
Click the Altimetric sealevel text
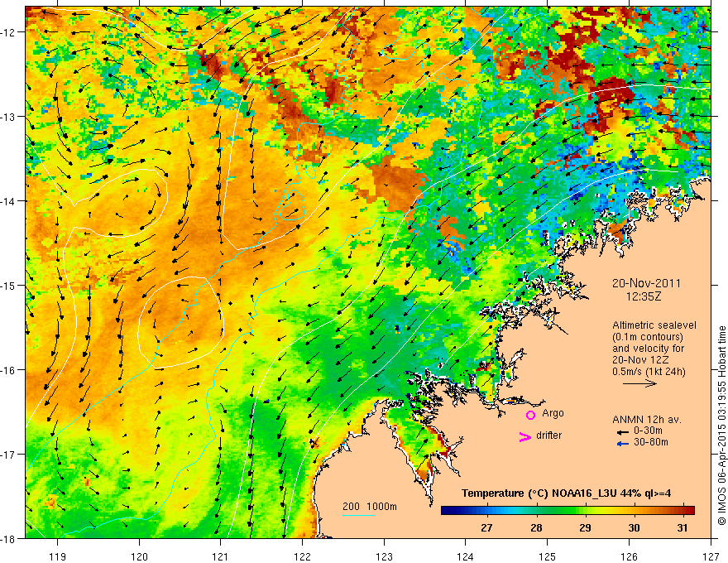pyautogui.click(x=654, y=325)
